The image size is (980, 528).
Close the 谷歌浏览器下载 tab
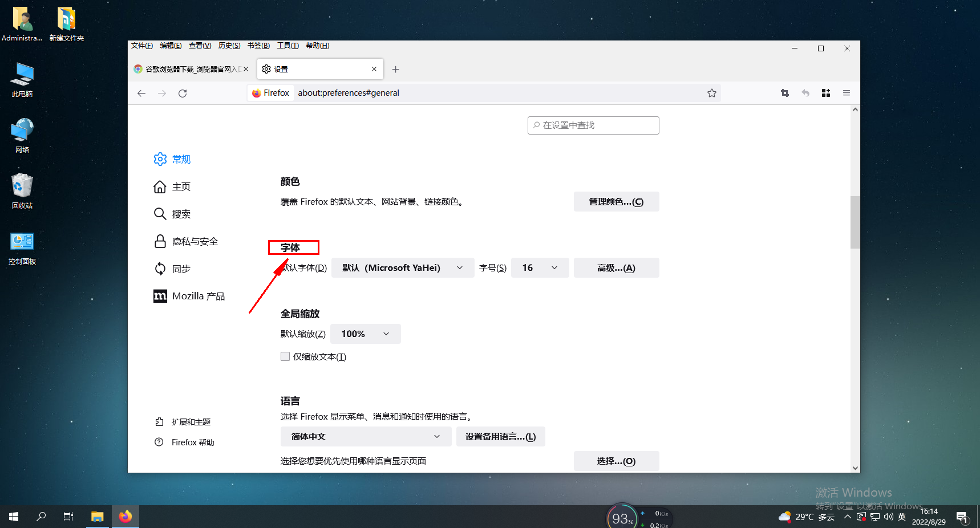[246, 69]
